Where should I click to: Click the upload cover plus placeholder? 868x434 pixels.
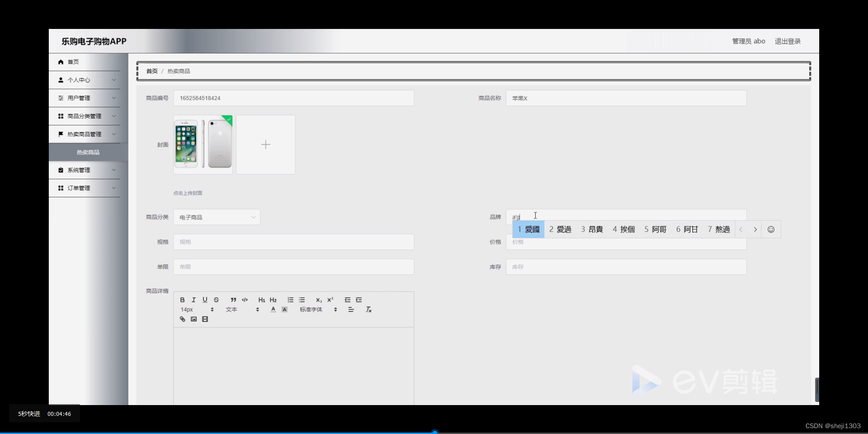[265, 145]
